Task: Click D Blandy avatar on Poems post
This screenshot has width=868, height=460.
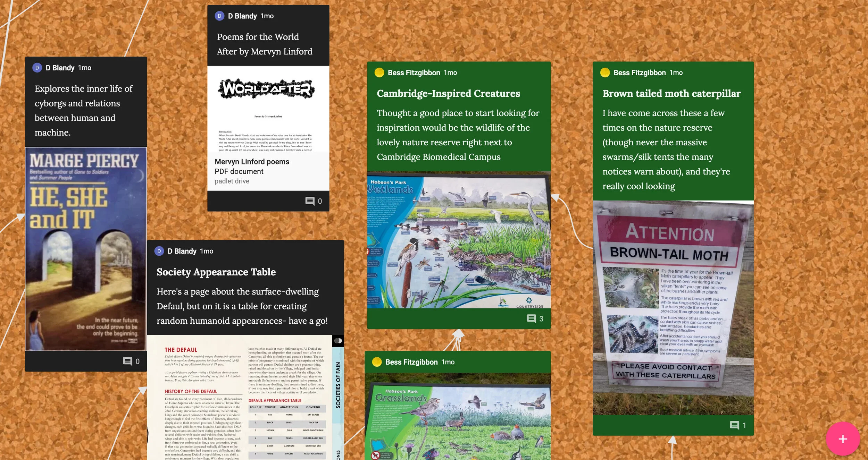Action: click(x=219, y=16)
